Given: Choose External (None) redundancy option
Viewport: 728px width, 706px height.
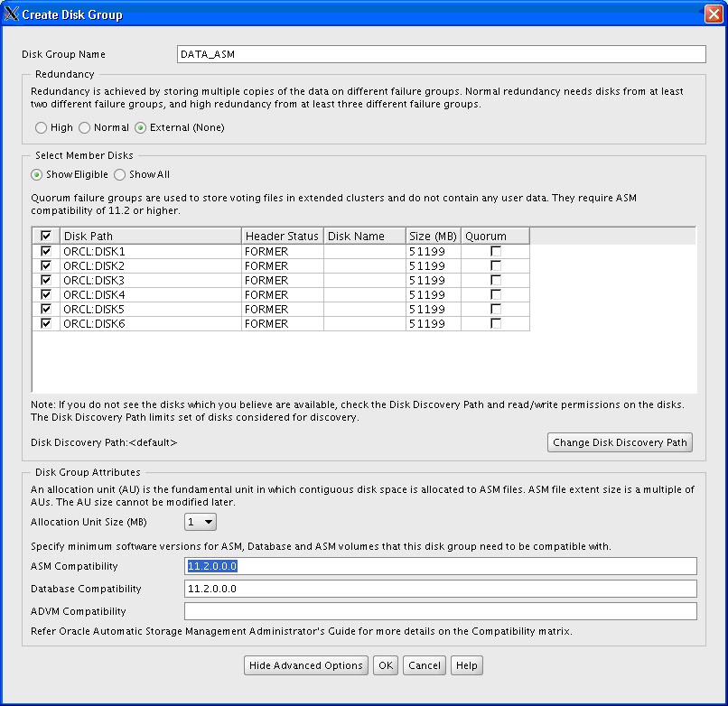Looking at the screenshot, I should point(140,127).
